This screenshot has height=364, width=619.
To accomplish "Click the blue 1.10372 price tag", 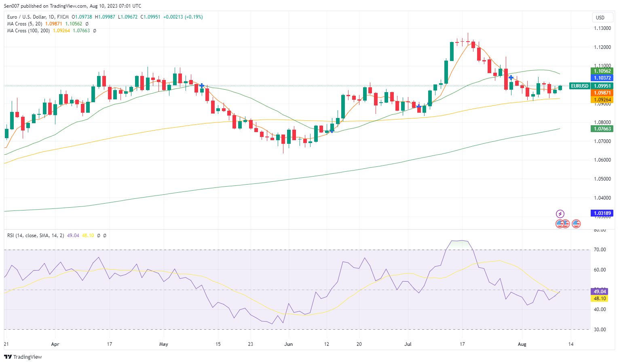I will coord(602,78).
